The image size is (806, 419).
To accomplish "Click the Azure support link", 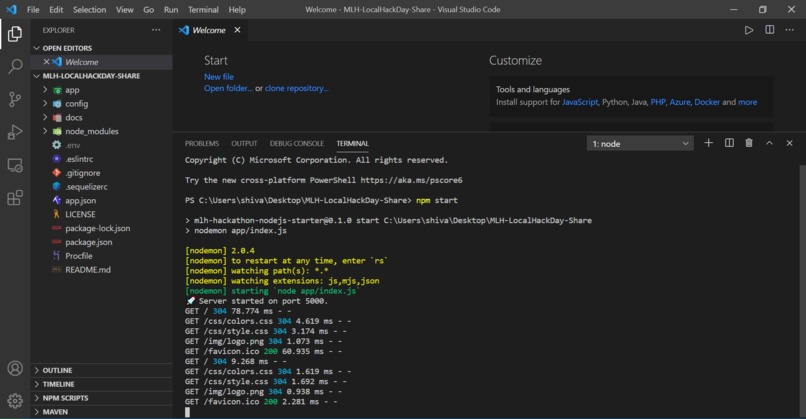I will tap(680, 102).
